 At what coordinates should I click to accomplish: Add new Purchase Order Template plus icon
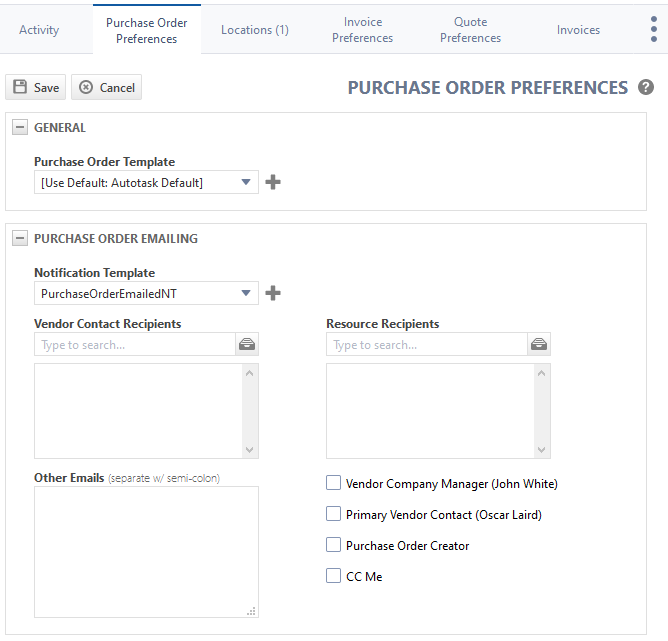tap(272, 182)
